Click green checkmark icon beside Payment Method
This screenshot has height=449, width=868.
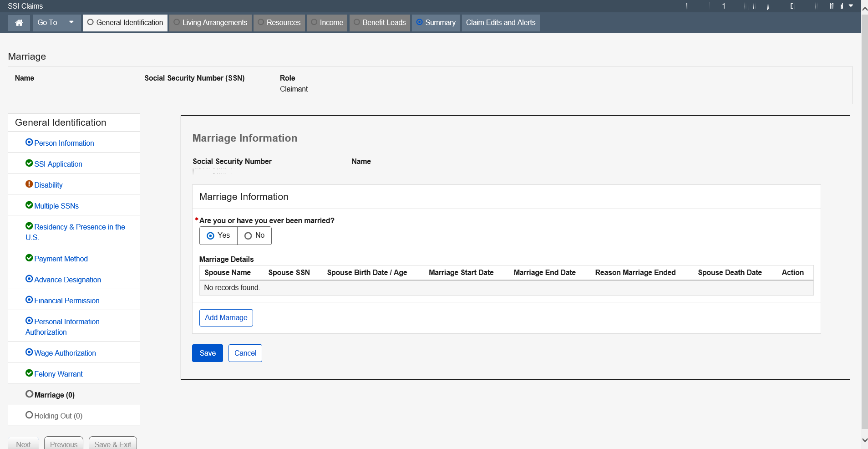(29, 258)
